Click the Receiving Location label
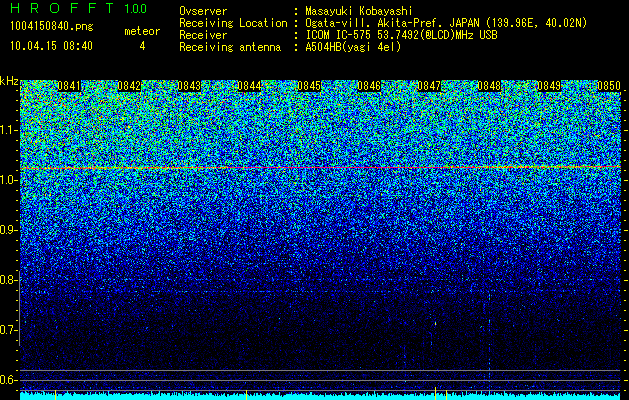The height and width of the screenshot is (400, 629). click(x=233, y=23)
